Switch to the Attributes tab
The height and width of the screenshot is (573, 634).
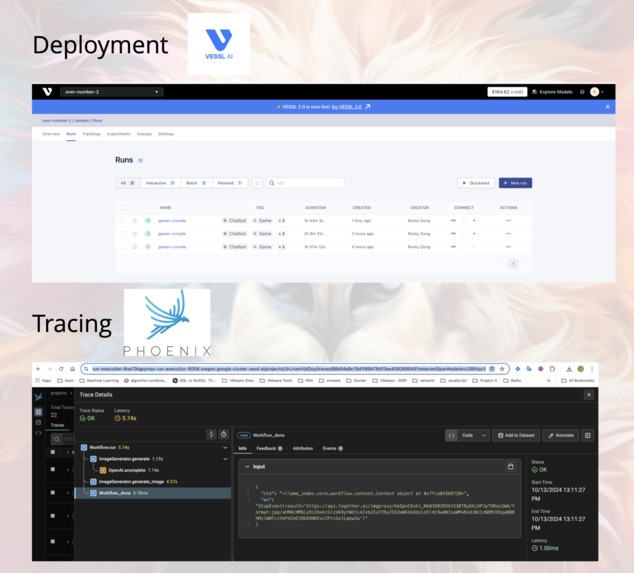303,448
